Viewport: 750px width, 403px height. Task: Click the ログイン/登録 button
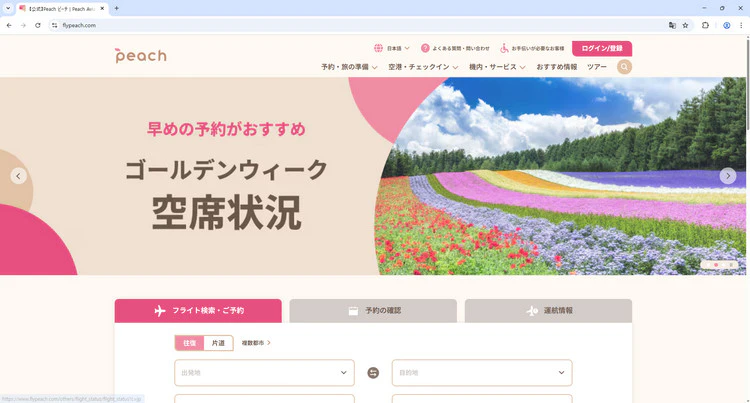(602, 48)
